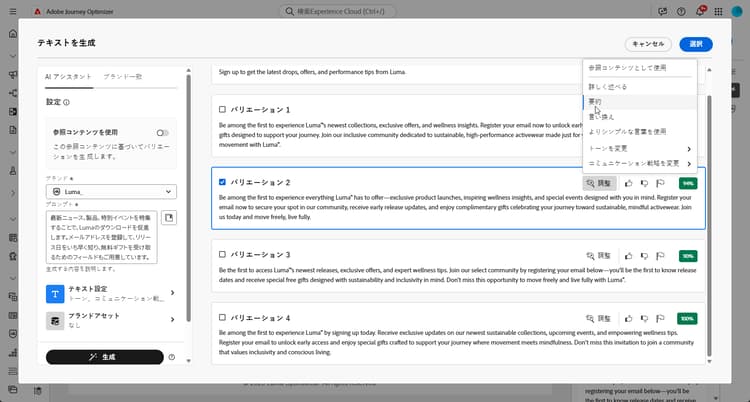
Task: Click the Experience Cloud search box
Action: (x=338, y=11)
